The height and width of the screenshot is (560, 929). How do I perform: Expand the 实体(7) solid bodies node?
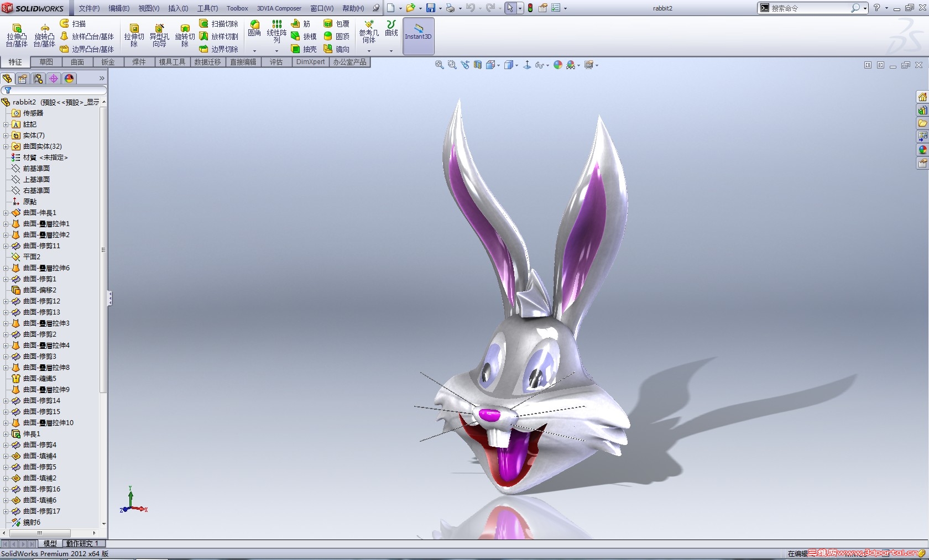6,135
